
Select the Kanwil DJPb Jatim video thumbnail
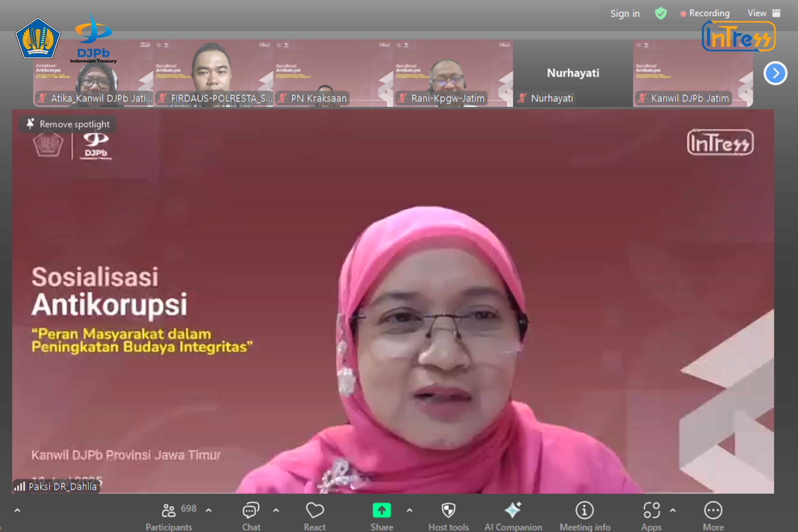pyautogui.click(x=693, y=73)
